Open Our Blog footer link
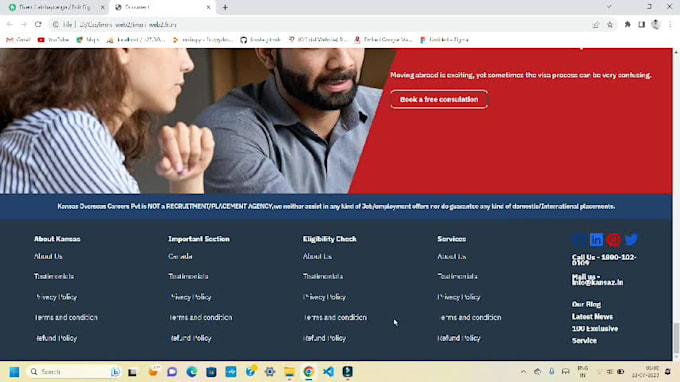The image size is (680, 382). pos(586,304)
